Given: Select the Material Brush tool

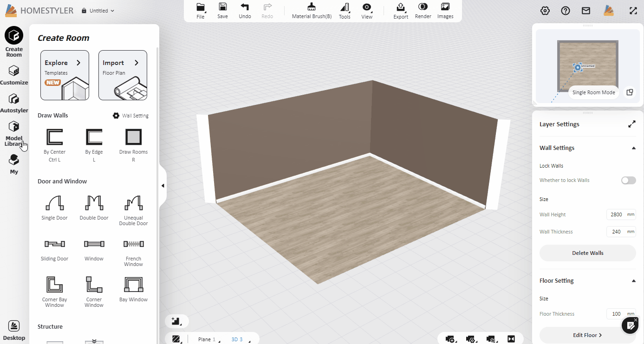Looking at the screenshot, I should (312, 10).
